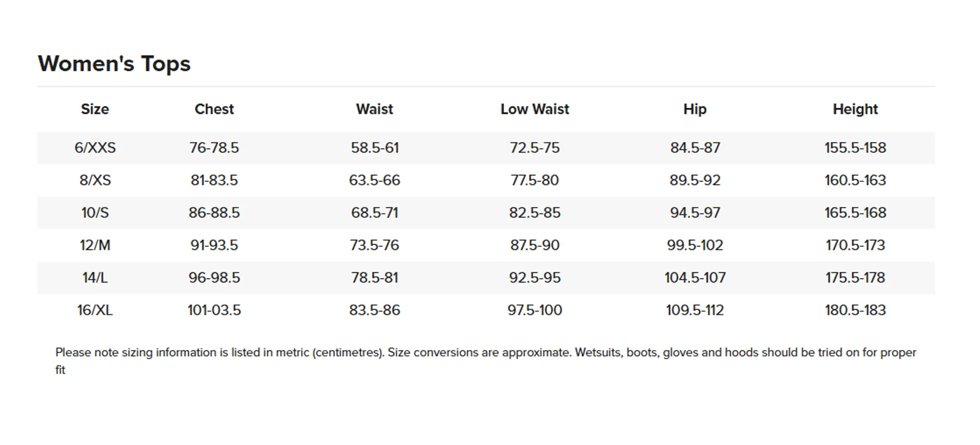Click the Chest column header
Viewport: 980px width, 445px height.
click(x=214, y=109)
